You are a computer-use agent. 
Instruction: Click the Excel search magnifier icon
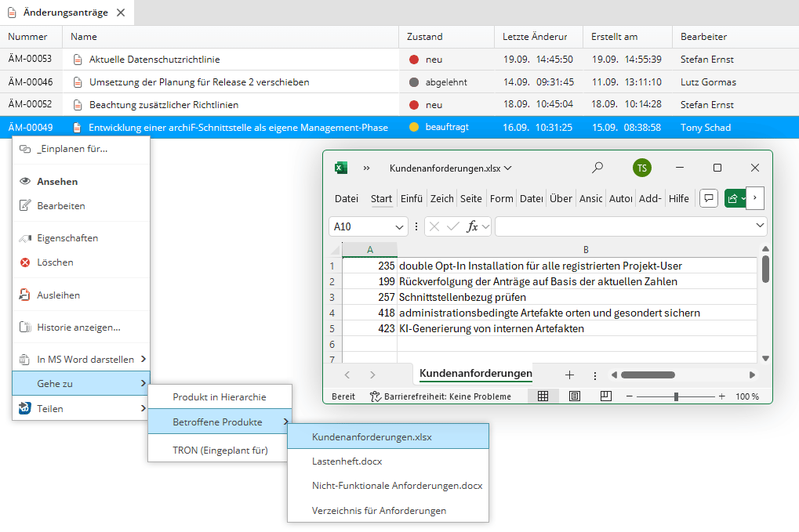597,168
